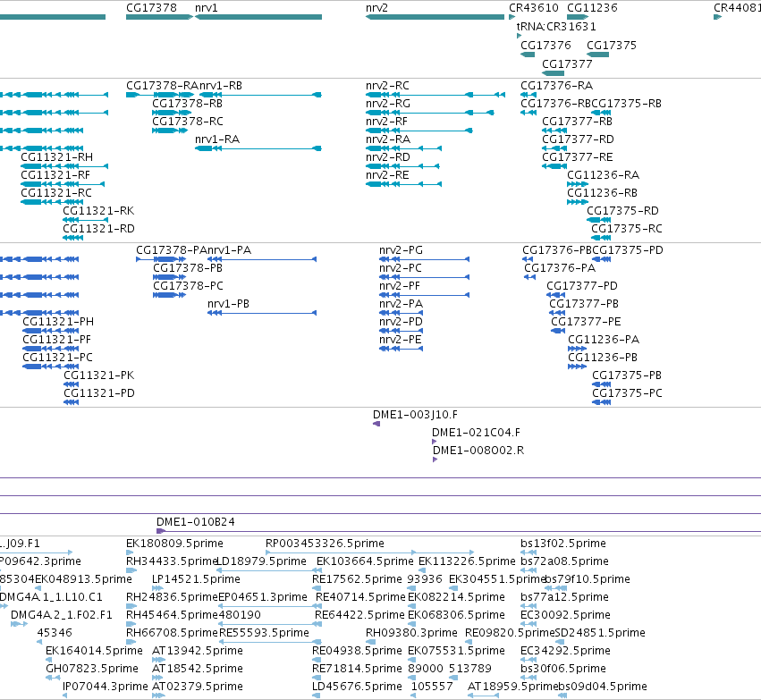Click the DME1-021C04.F label
This screenshot has height=700, width=761.
point(476,432)
